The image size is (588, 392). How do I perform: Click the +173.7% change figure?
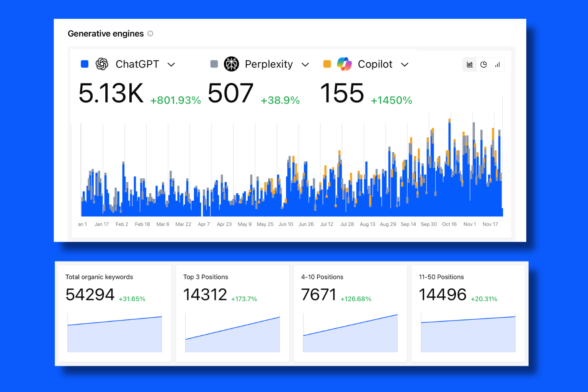(244, 299)
